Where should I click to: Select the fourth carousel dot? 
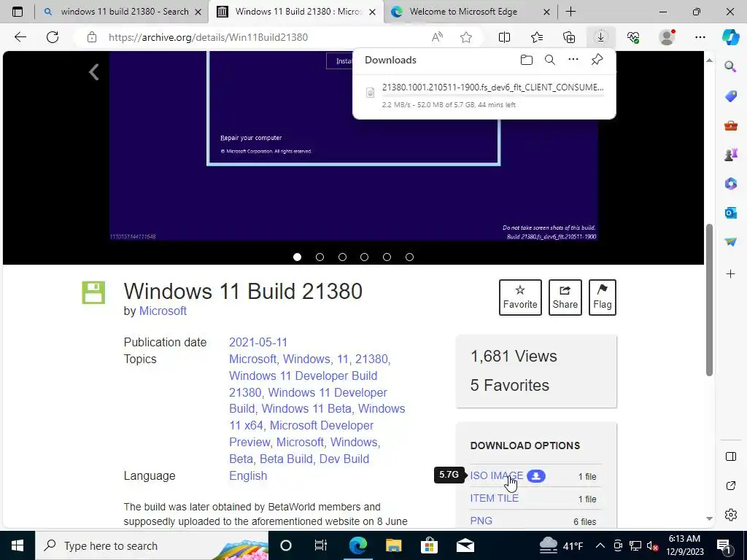365,257
